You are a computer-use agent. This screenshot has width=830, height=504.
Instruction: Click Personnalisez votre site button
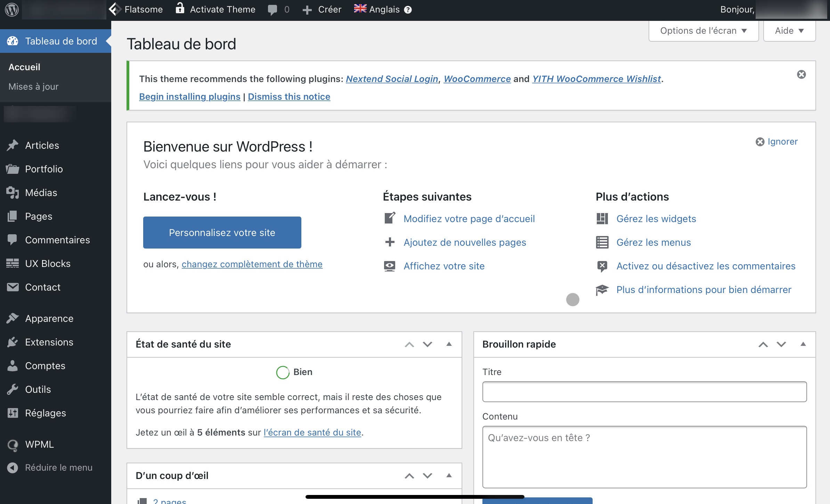coord(222,233)
